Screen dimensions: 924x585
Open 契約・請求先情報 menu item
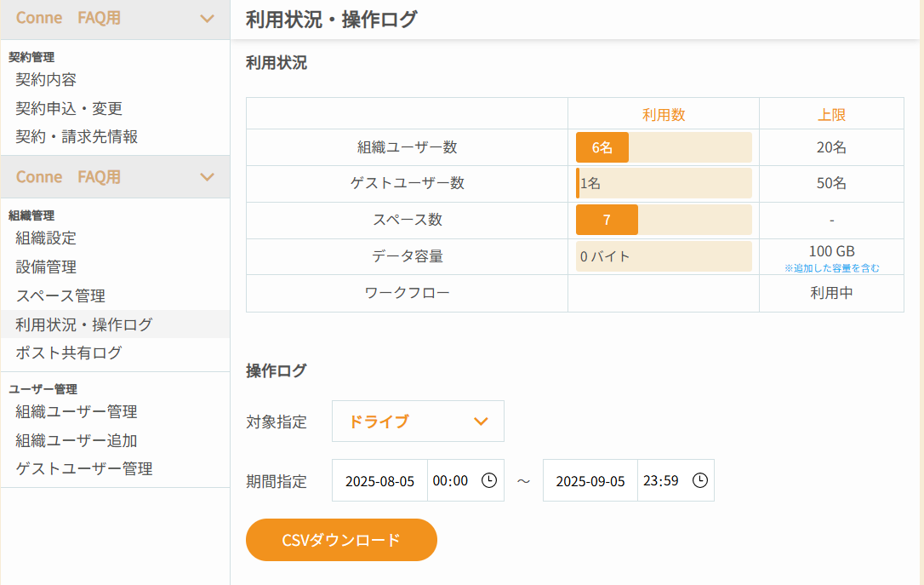click(77, 137)
